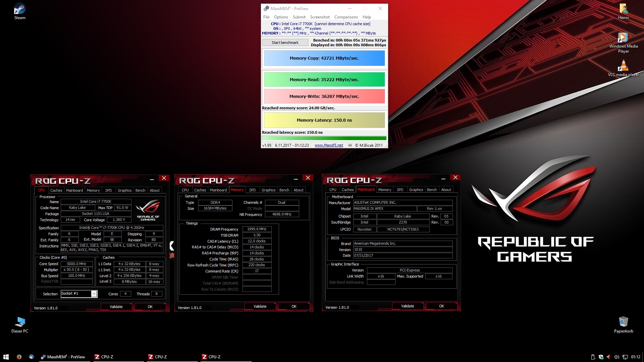Screen dimensions: 644x362
Task: Open the www.MaxxPI.net link
Action: tap(329, 145)
